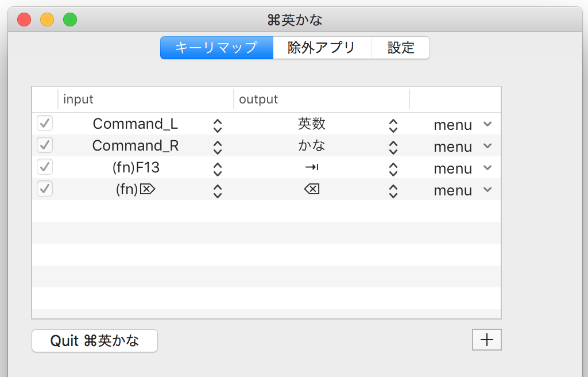Click the red close window button
Image resolution: width=588 pixels, height=377 pixels.
coord(24,20)
